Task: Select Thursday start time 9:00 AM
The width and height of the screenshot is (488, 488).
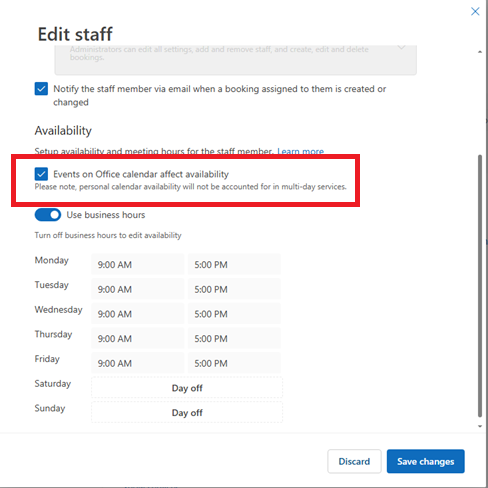Action: [x=138, y=338]
